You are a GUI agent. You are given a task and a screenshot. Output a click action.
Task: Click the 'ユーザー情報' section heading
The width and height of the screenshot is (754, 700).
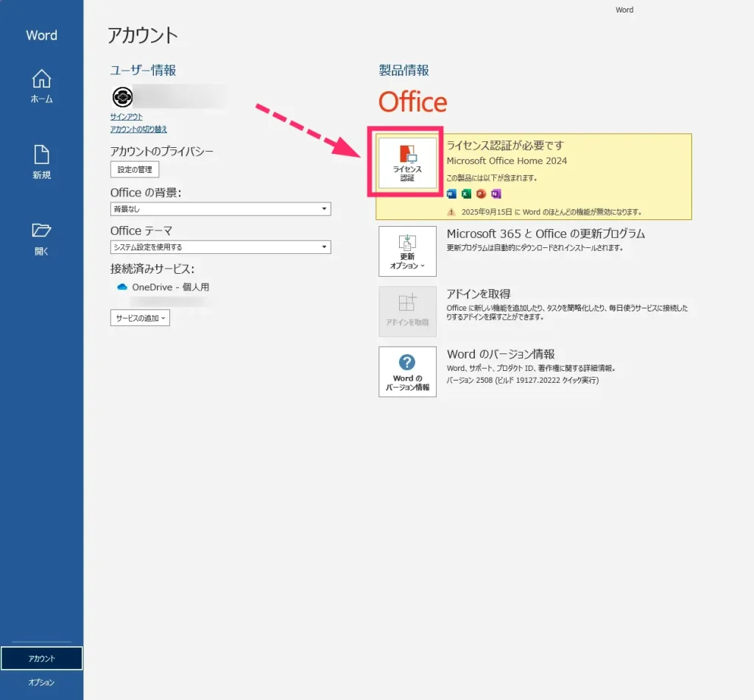coord(144,70)
